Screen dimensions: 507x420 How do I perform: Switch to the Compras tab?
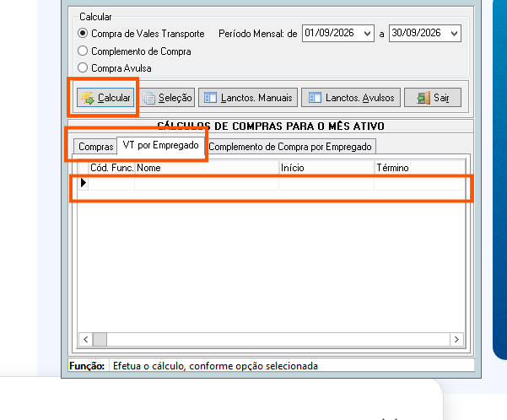click(95, 147)
